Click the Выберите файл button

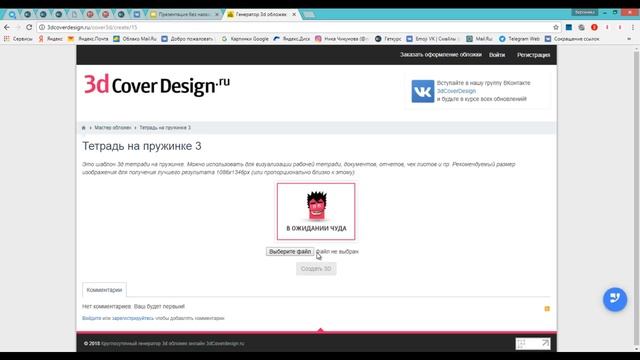(290, 251)
